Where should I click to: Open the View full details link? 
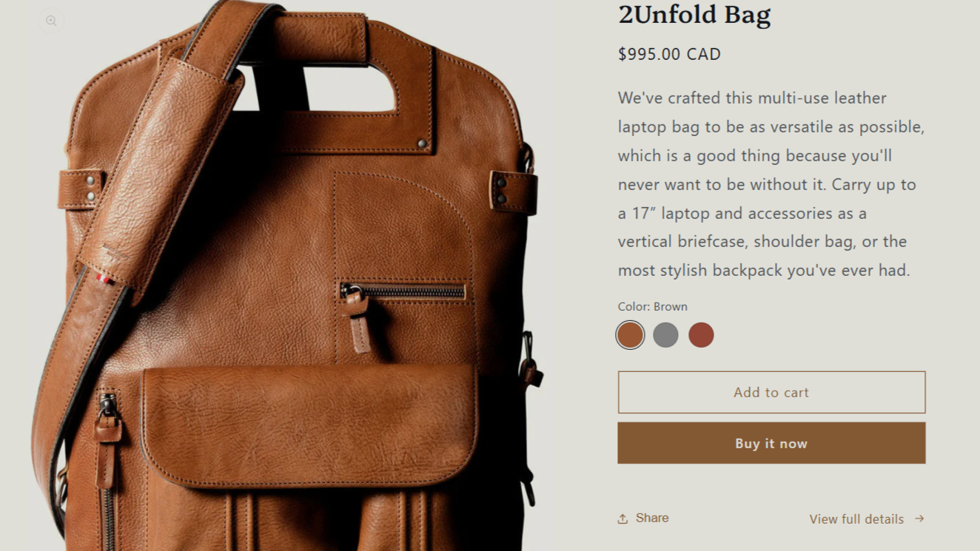pyautogui.click(x=856, y=519)
